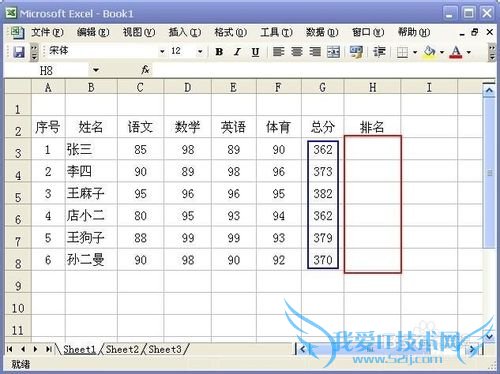500x374 pixels.
Task: Click the fill color bucket
Action: [429, 52]
